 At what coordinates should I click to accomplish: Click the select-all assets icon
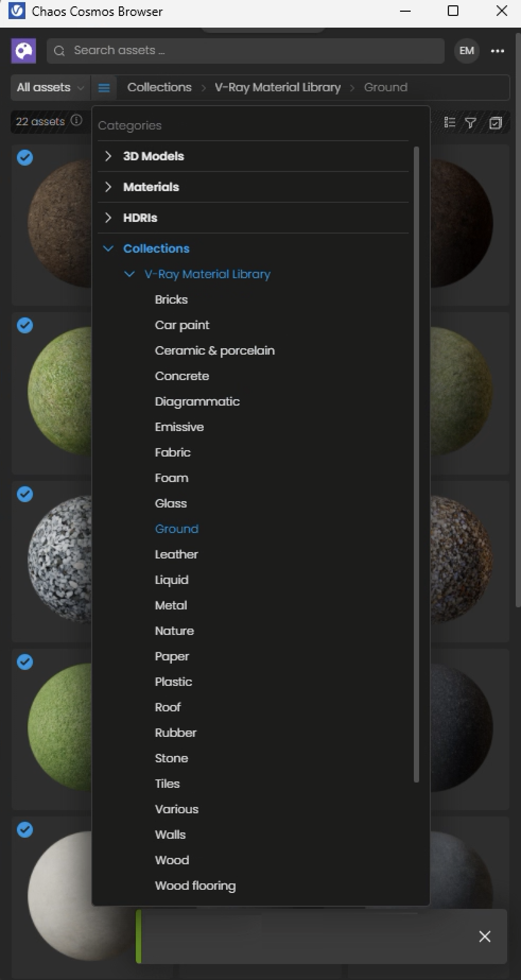tap(496, 123)
